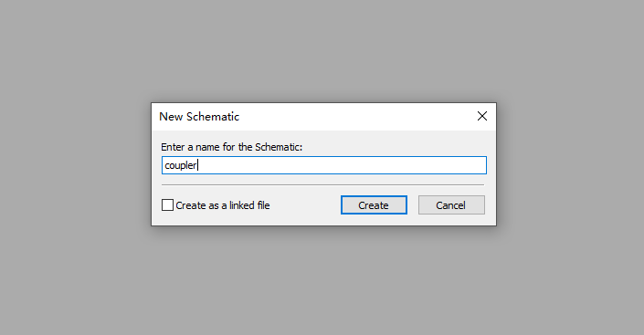Click the 'Enter a name for the Schematic:' label
The width and height of the screenshot is (644, 335).
[x=232, y=147]
